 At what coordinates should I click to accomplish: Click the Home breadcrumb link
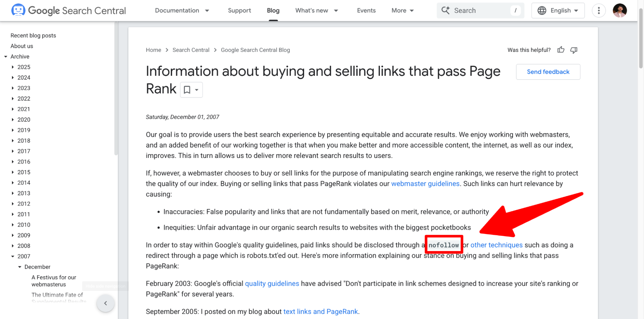point(153,50)
